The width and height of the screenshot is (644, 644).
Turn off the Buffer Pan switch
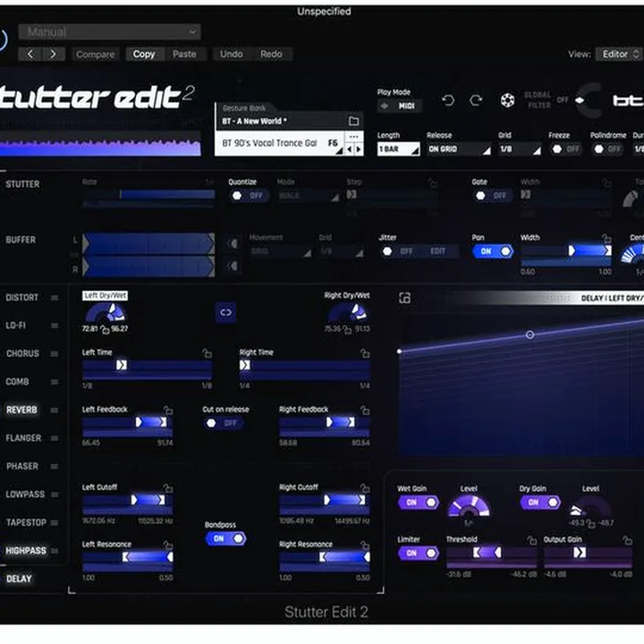[493, 251]
